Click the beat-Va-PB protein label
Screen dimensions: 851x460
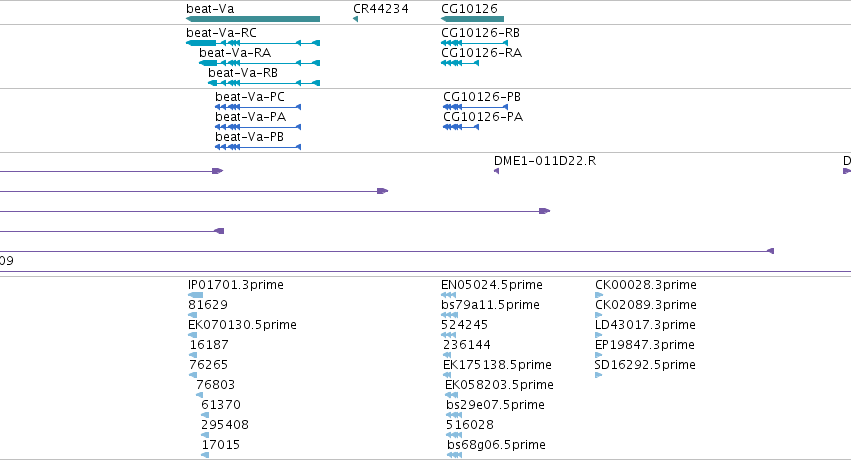(249, 137)
